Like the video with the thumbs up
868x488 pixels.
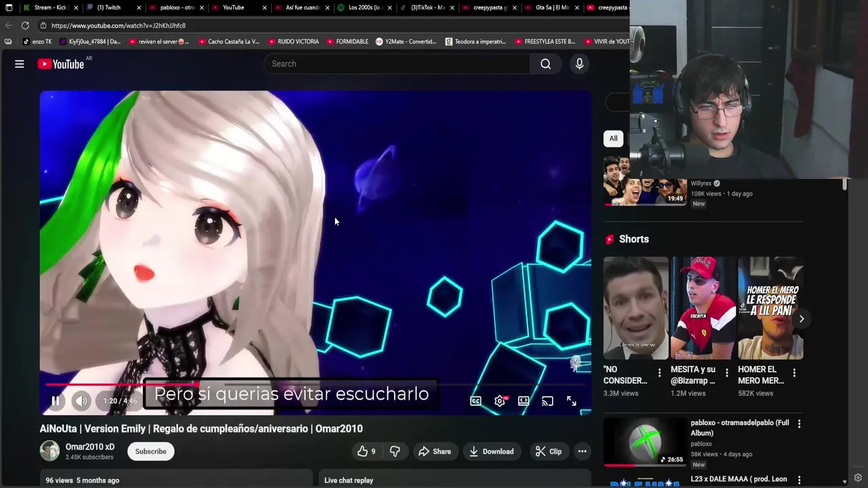[366, 451]
